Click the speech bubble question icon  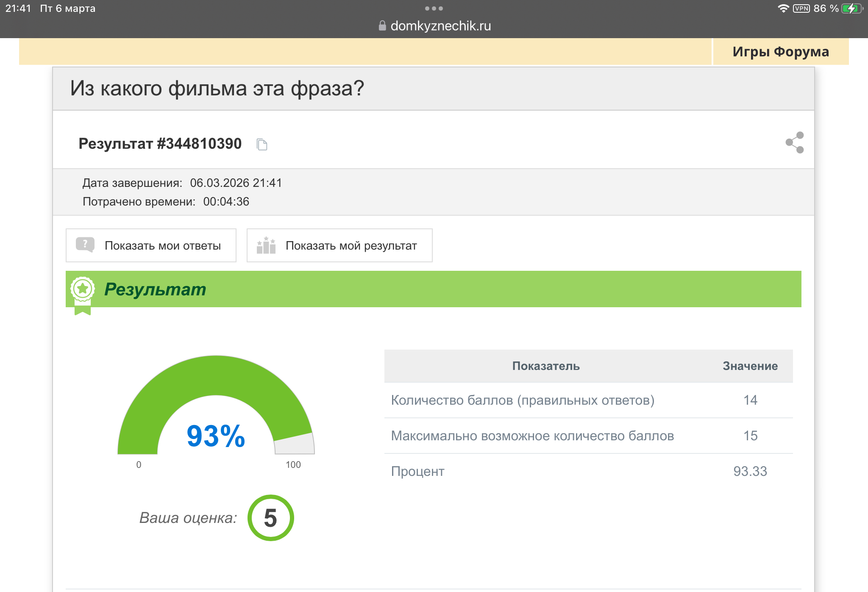85,245
